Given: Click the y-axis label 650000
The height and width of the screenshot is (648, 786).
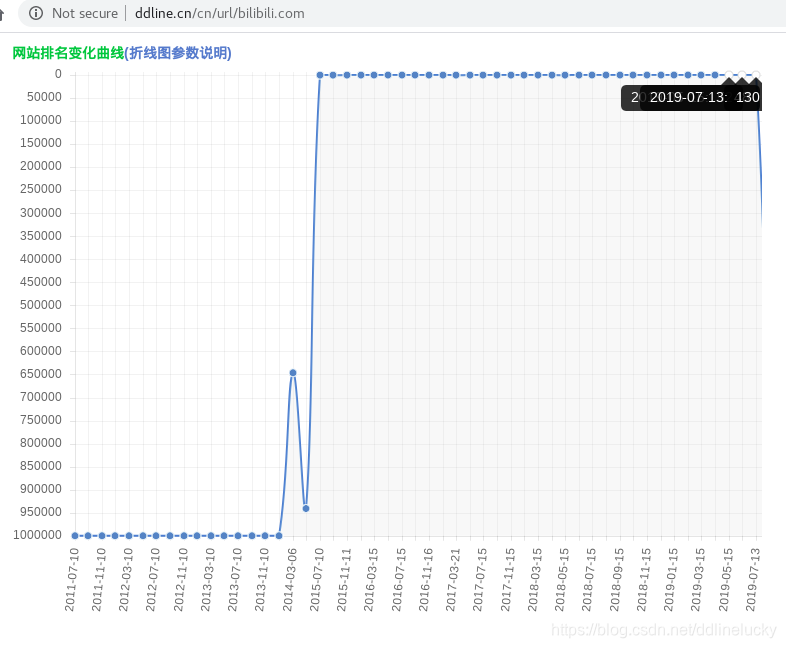Looking at the screenshot, I should point(41,374).
